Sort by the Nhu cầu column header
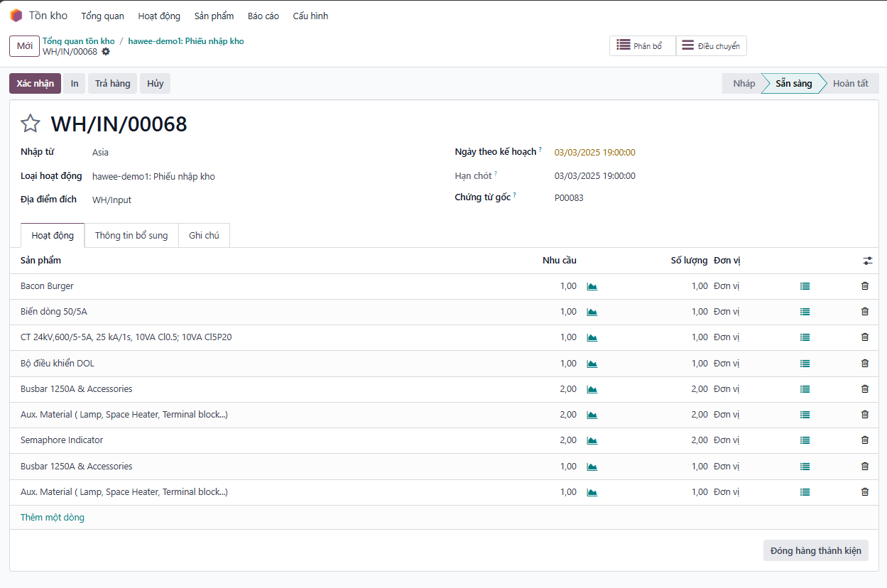Image resolution: width=887 pixels, height=588 pixels. pyautogui.click(x=560, y=261)
